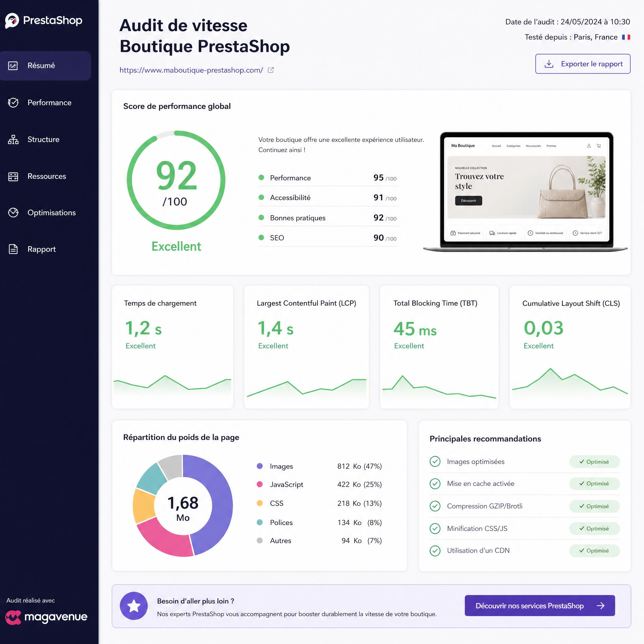Click the teal Polices legend dot
Viewport: 644px width, 644px height.
(260, 522)
